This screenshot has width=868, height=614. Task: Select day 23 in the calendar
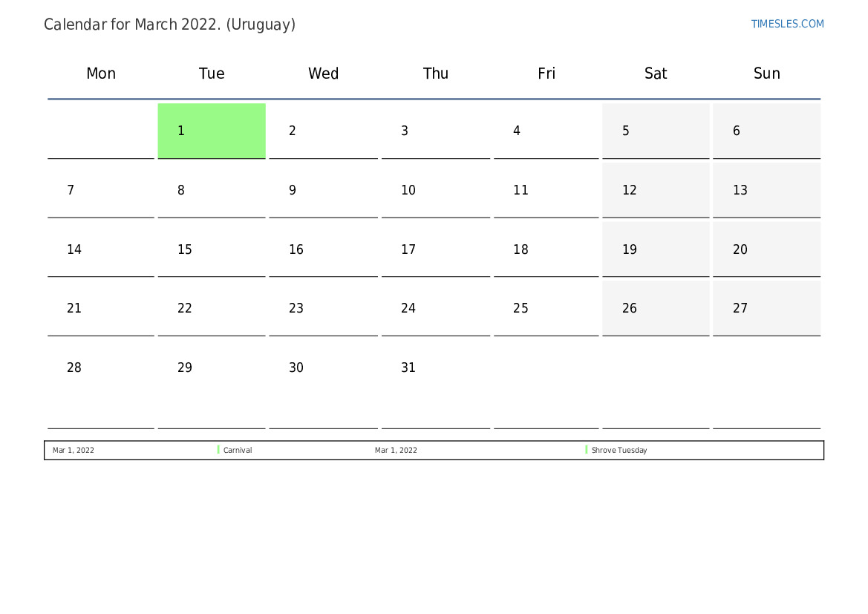point(323,308)
